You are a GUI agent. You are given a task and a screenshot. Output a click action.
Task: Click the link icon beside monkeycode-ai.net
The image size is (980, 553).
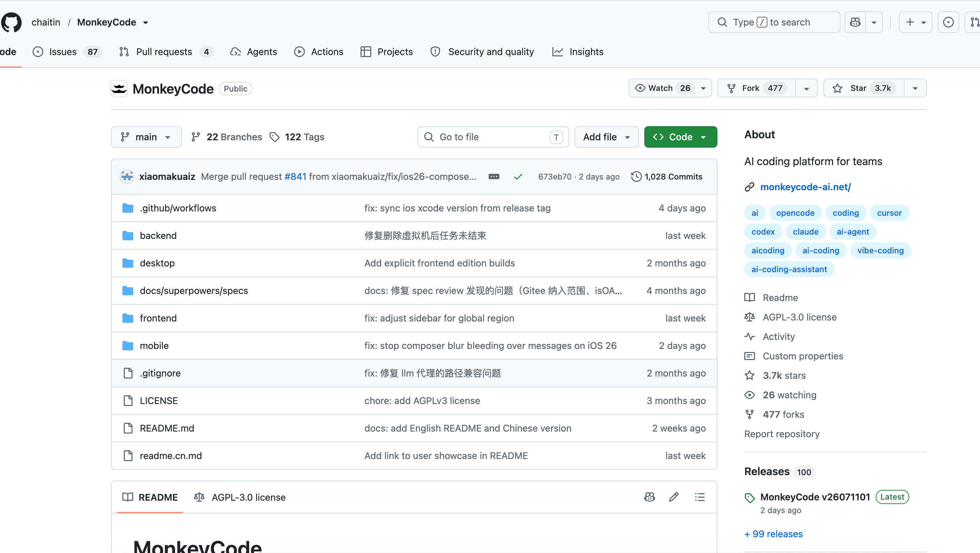[750, 187]
